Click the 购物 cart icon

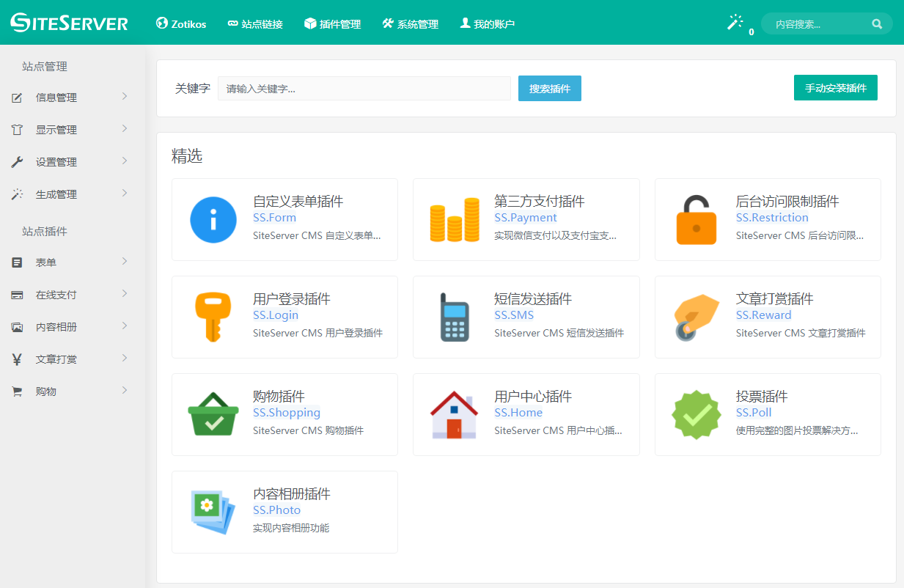pos(17,392)
